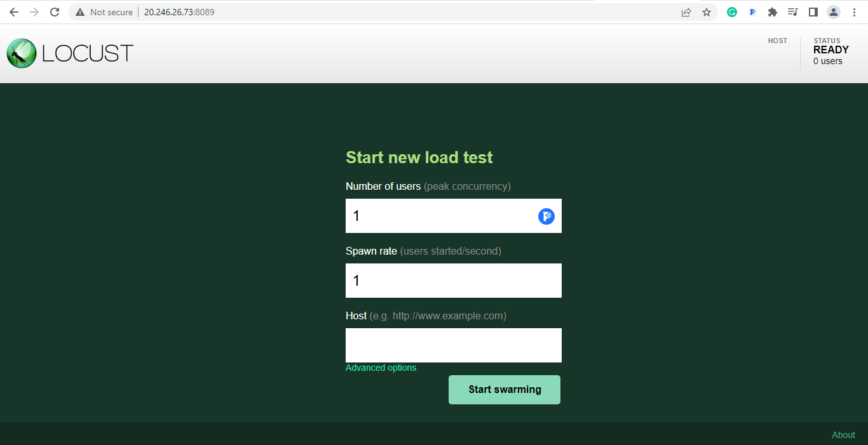The width and height of the screenshot is (868, 445).
Task: Open the browser side panel icon
Action: coord(813,11)
